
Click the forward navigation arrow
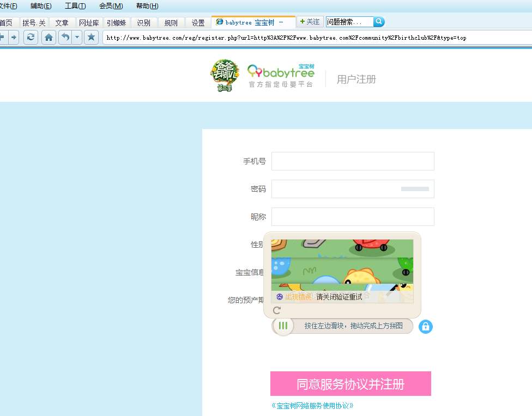14,38
